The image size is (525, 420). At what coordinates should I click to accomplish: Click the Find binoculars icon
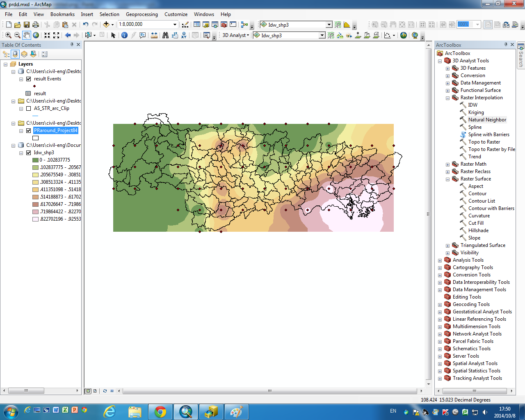pyautogui.click(x=165, y=35)
